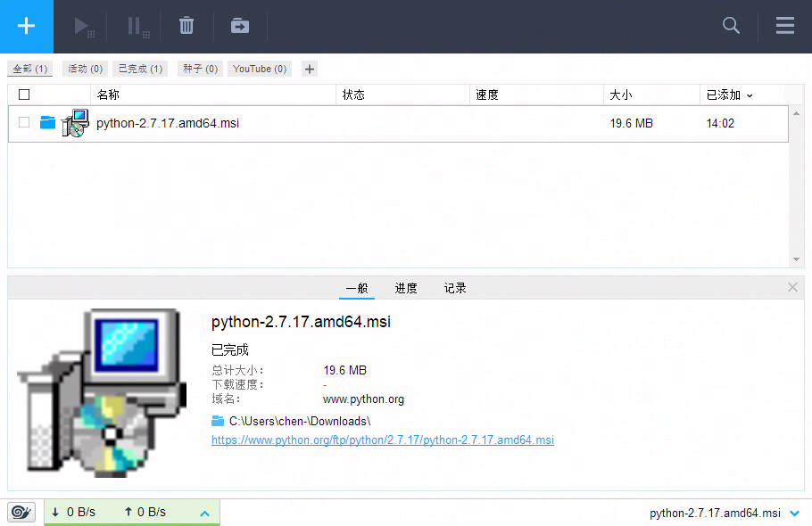The image size is (812, 526).
Task: Click the large installer thumbnail in details
Action: 102,393
